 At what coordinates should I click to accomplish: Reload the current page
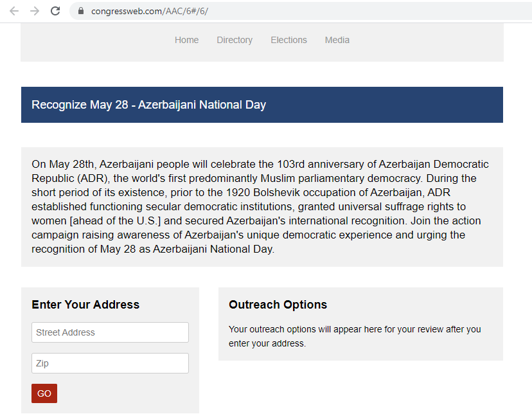[55, 11]
